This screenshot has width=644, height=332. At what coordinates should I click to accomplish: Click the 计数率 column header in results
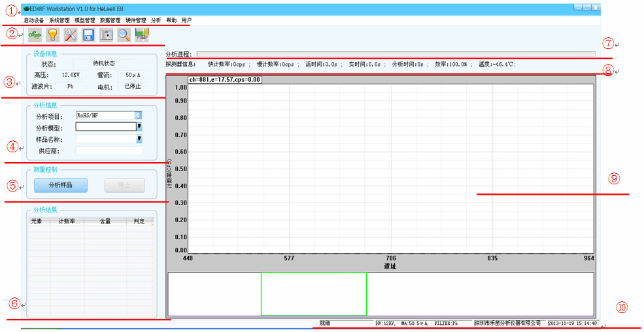[67, 222]
